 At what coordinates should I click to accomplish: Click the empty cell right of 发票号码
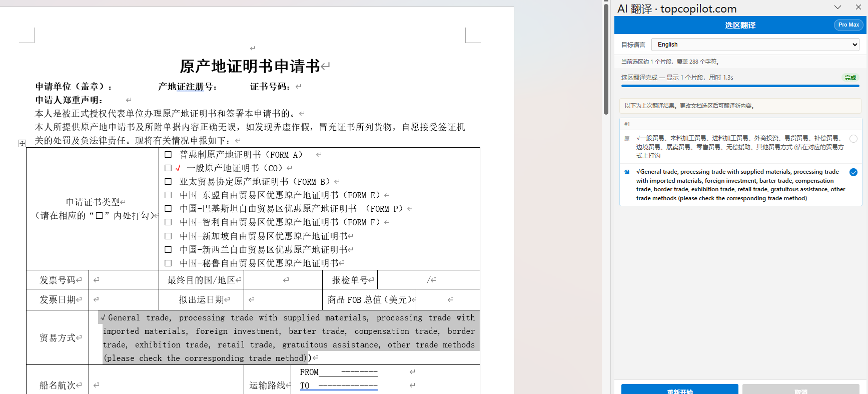(x=124, y=280)
